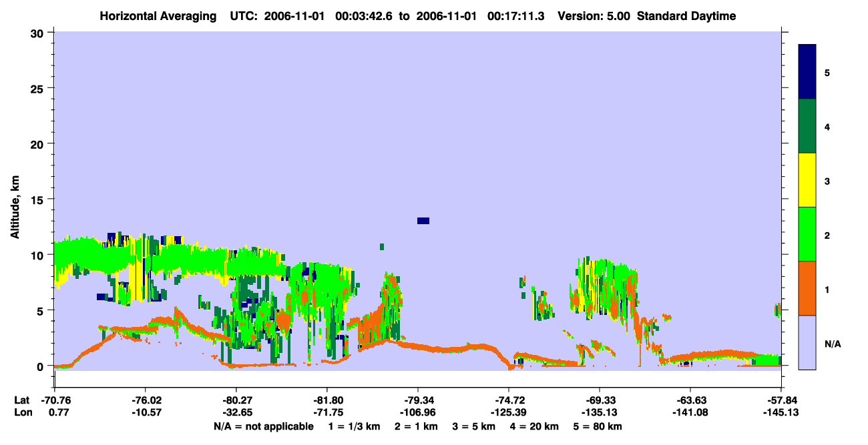The image size is (868, 445).
Task: Click latitude value -80.27
Action: pyautogui.click(x=236, y=400)
